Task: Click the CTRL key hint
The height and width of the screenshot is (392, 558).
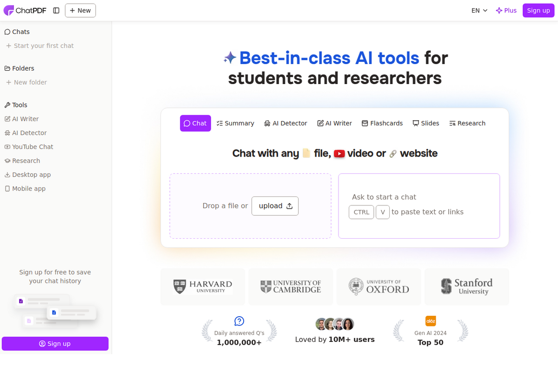Action: pos(361,212)
